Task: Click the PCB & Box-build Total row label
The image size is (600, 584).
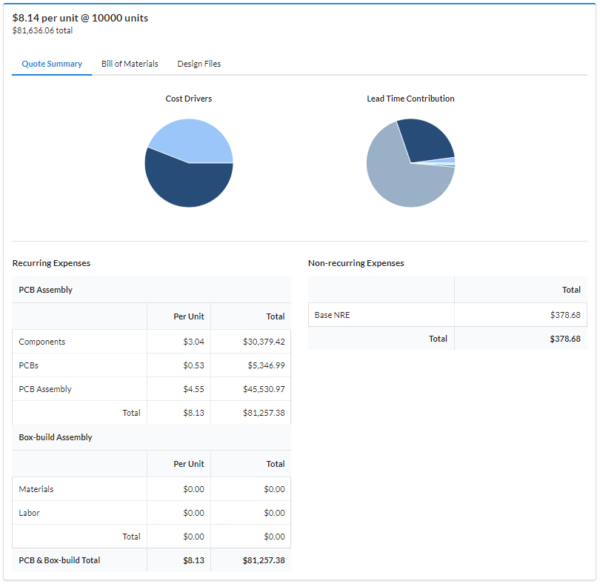Action: (59, 561)
